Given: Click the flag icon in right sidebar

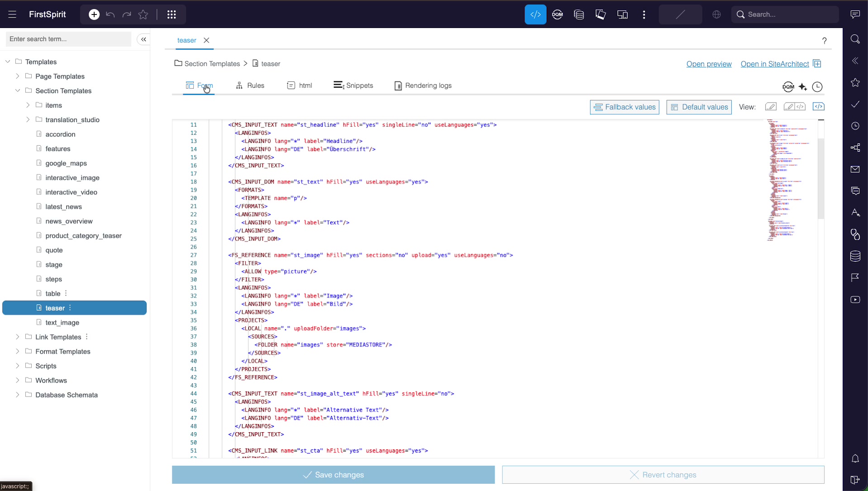Looking at the screenshot, I should click(855, 278).
